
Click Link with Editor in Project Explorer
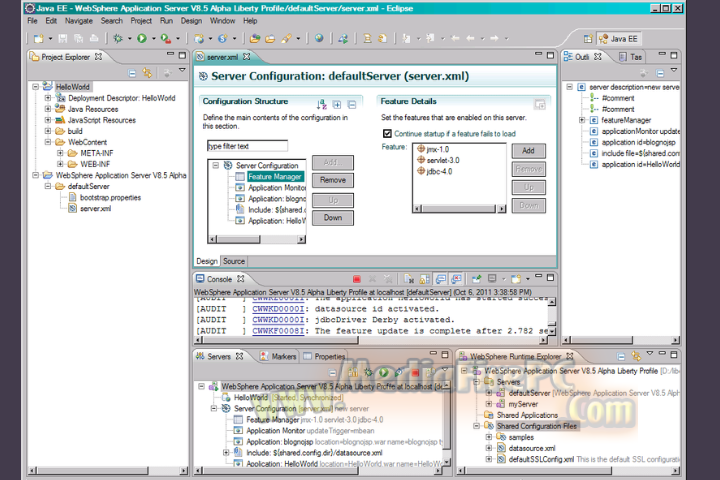pos(147,73)
